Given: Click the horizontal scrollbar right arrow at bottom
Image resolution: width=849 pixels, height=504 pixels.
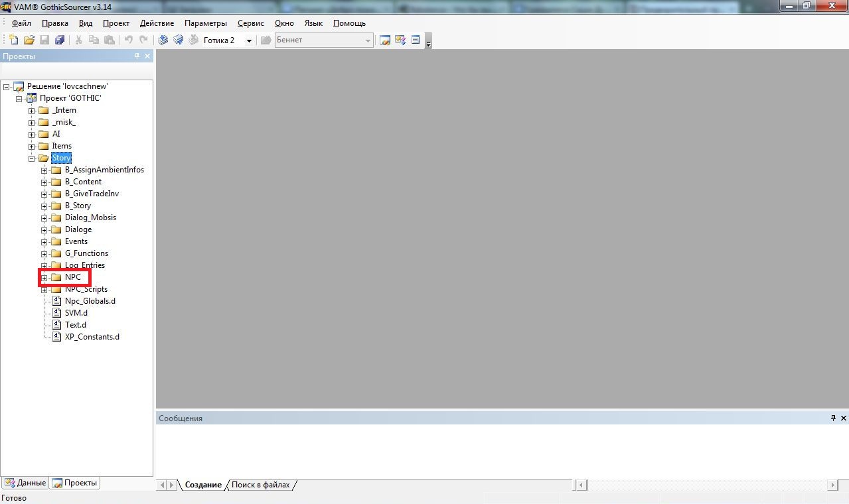Looking at the screenshot, I should (833, 485).
